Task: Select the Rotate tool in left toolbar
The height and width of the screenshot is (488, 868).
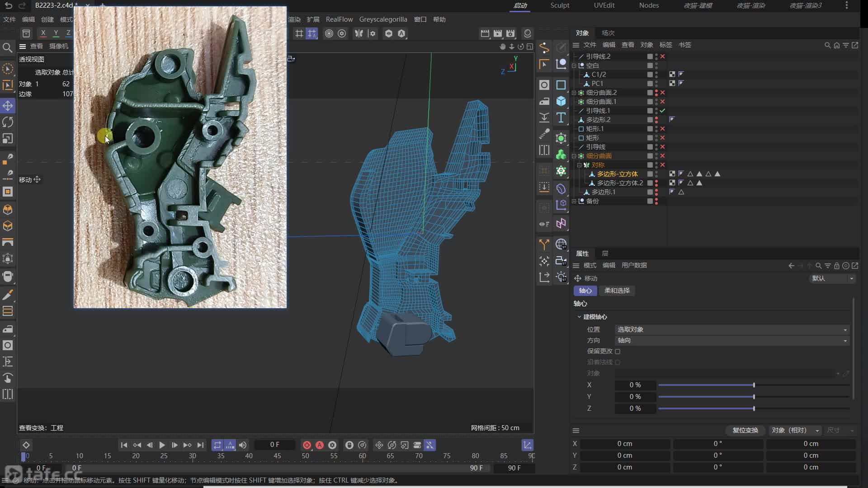Action: [8, 122]
